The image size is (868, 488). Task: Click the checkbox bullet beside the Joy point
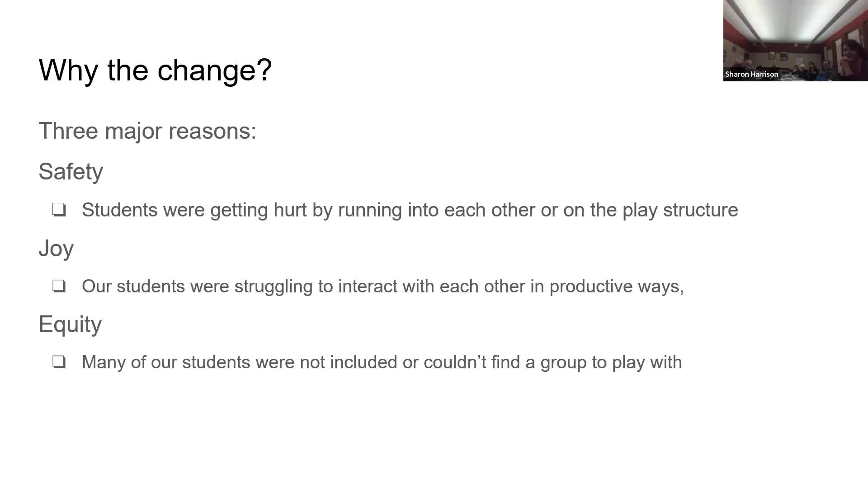pos(59,286)
